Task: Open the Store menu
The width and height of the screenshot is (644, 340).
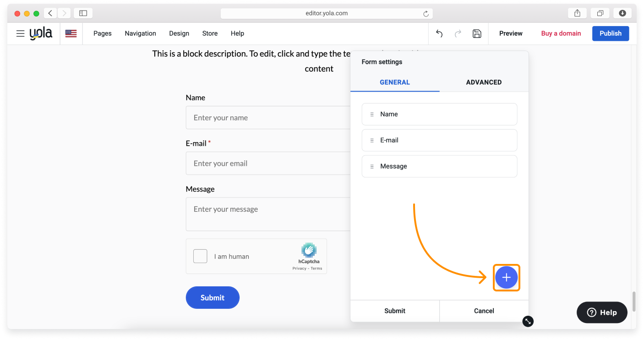Action: pyautogui.click(x=210, y=33)
